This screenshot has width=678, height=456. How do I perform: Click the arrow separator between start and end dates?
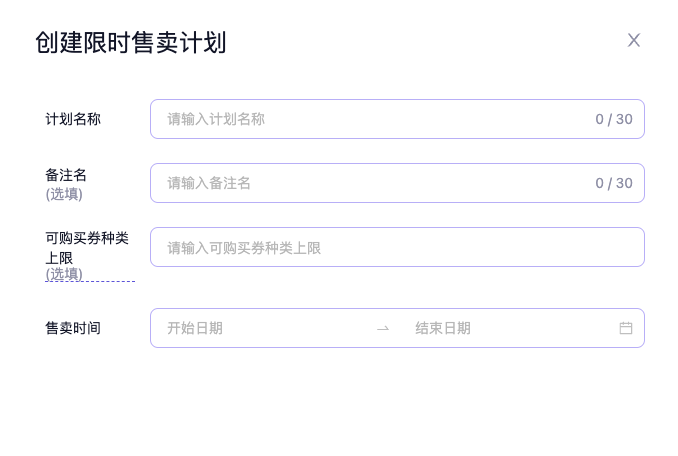click(383, 328)
